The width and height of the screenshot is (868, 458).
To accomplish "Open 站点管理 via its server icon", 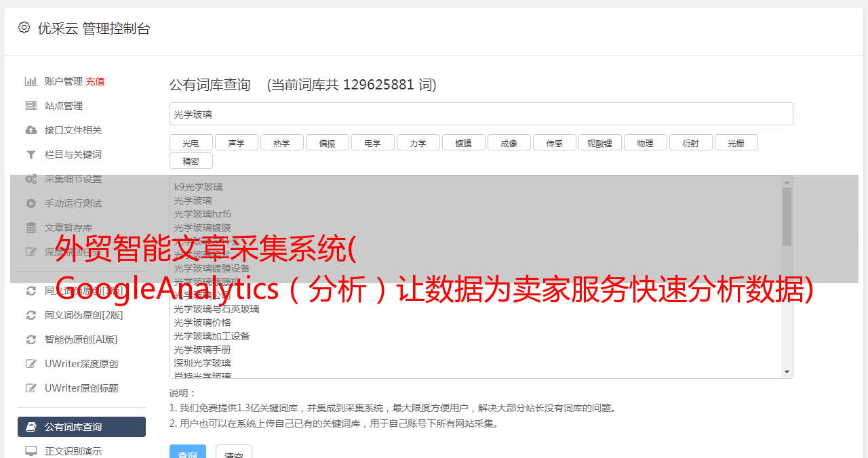I will [31, 106].
